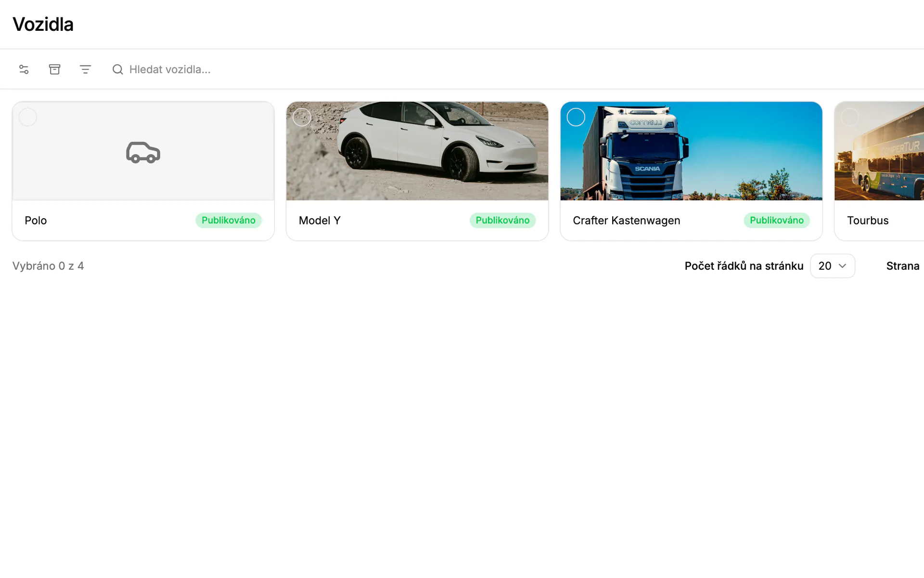Open the Model Y vehicle photo
This screenshot has width=924, height=578.
[417, 151]
